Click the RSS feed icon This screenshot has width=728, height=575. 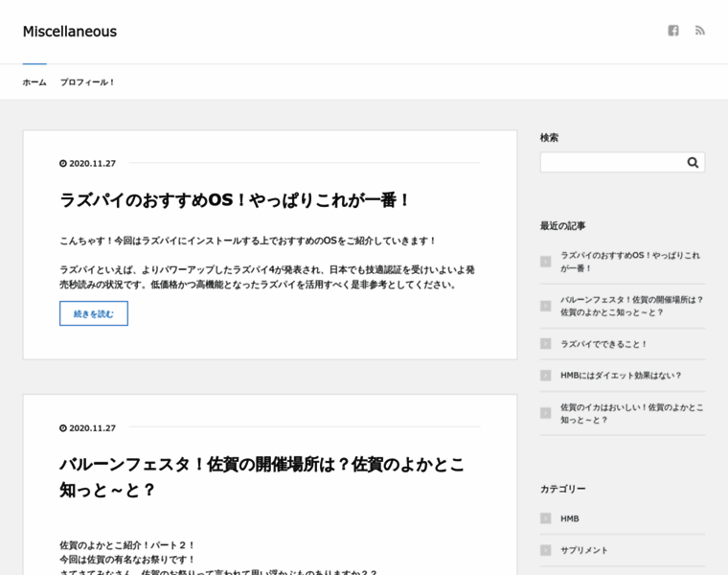tap(700, 31)
